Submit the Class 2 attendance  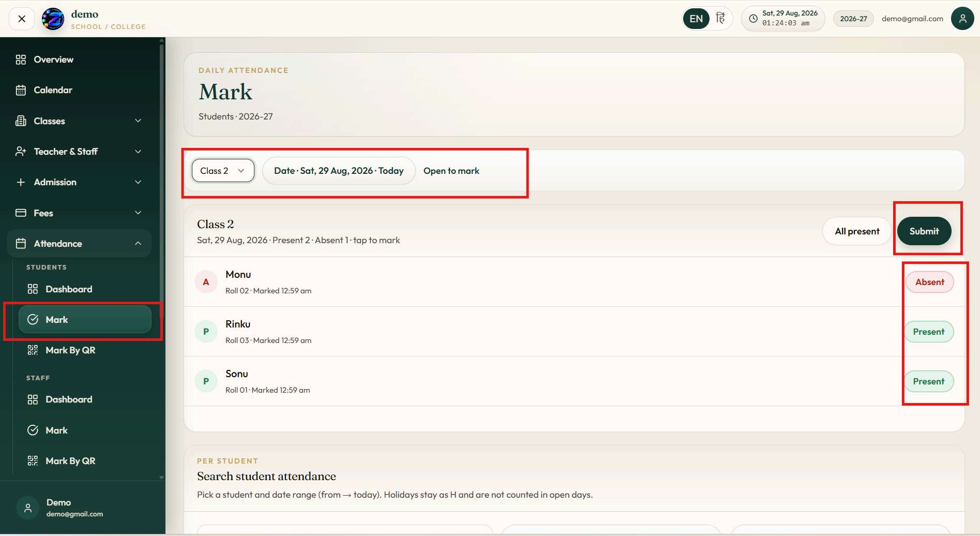(x=924, y=231)
